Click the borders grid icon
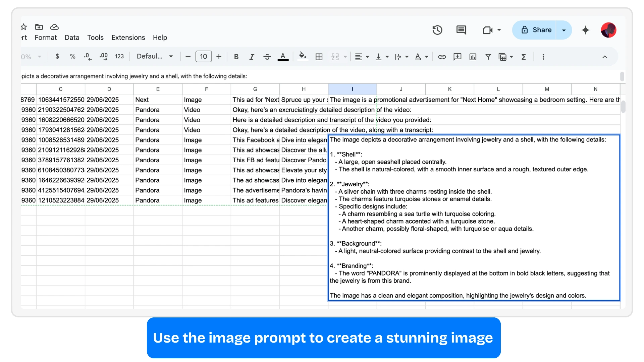Image resolution: width=644 pixels, height=362 pixels. coord(319,57)
